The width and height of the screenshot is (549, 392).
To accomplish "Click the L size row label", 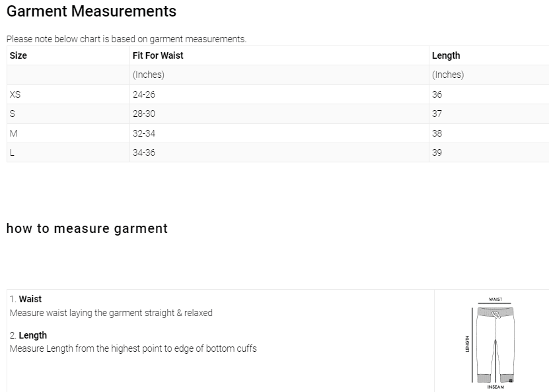I will tap(12, 152).
